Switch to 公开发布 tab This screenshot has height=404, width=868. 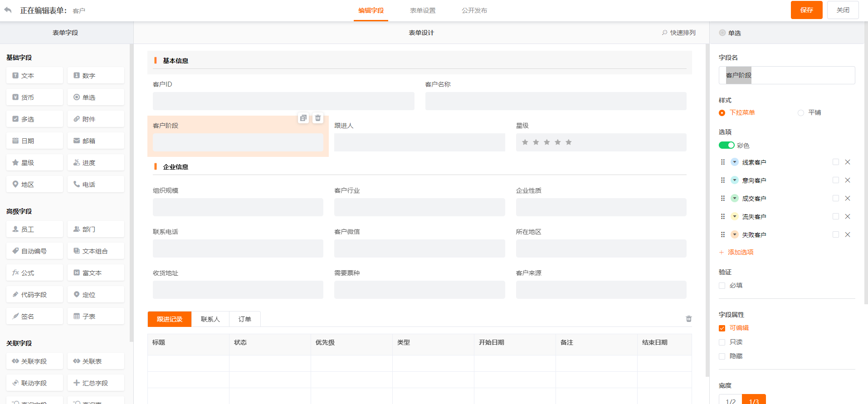(474, 10)
